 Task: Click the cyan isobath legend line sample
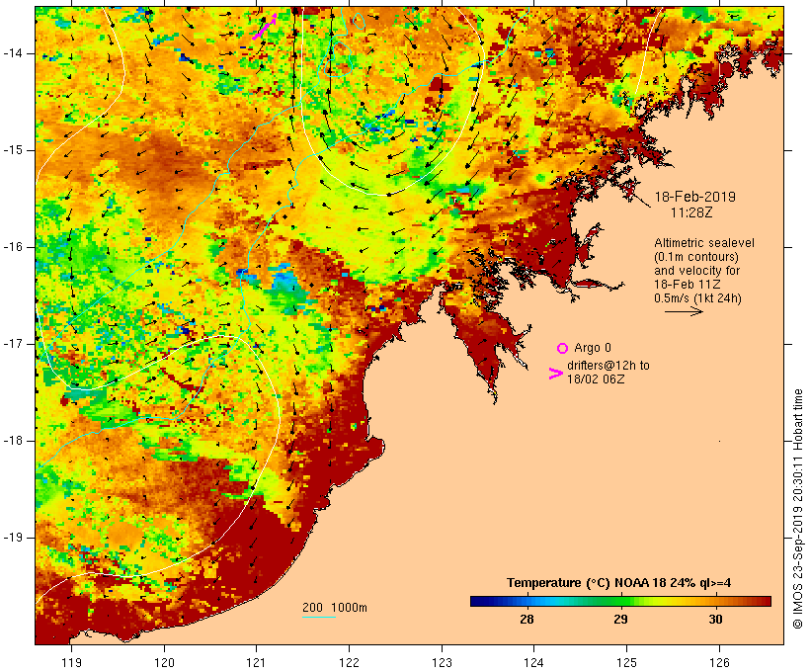[x=319, y=617]
